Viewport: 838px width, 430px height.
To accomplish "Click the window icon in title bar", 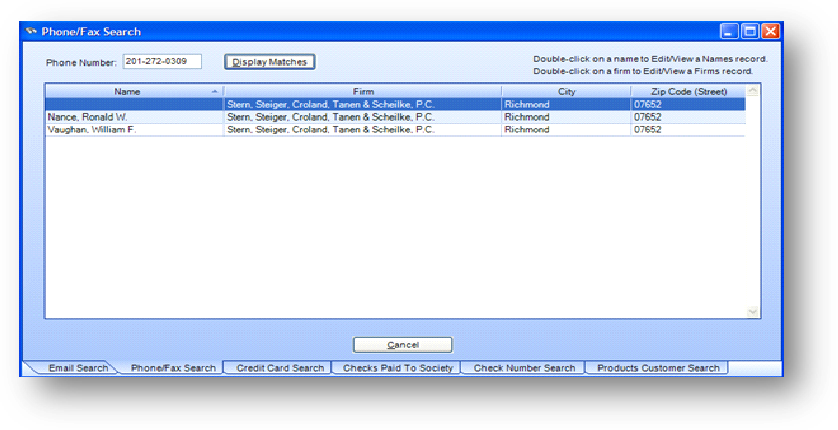I will 31,31.
